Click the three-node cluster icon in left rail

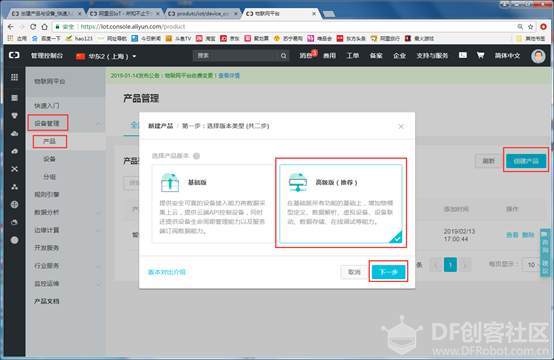(14, 187)
